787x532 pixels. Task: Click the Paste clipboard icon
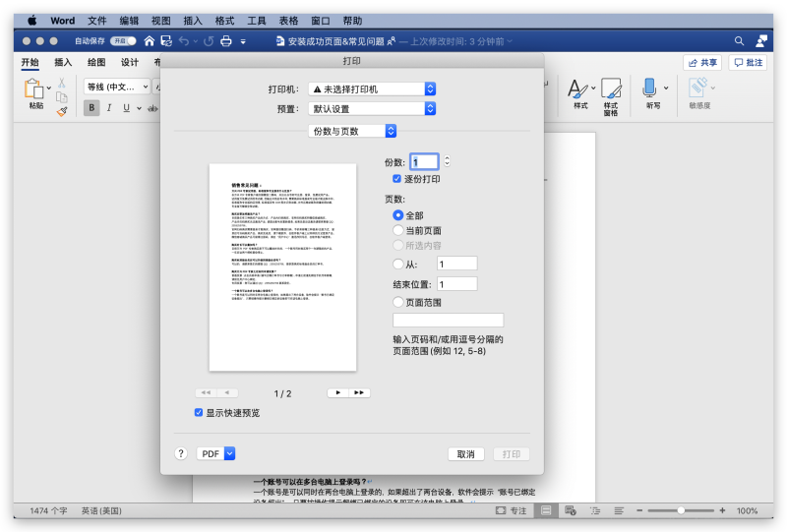(34, 89)
